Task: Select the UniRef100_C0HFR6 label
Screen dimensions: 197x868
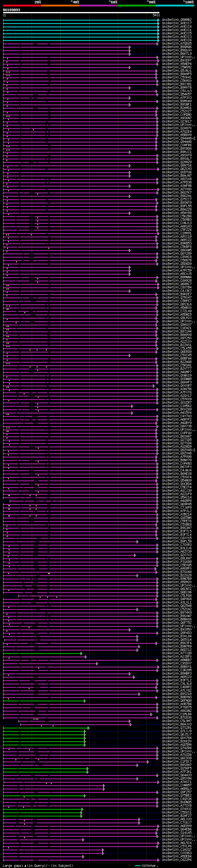Action: (177, 145)
